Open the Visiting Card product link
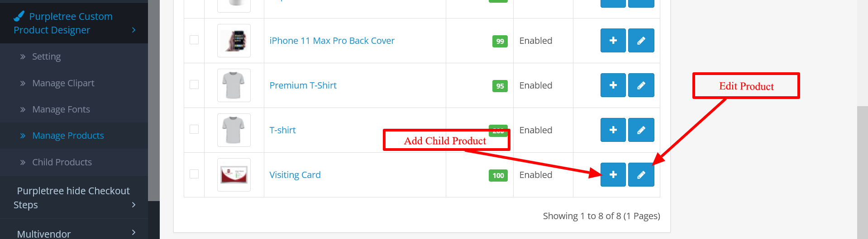 295,175
